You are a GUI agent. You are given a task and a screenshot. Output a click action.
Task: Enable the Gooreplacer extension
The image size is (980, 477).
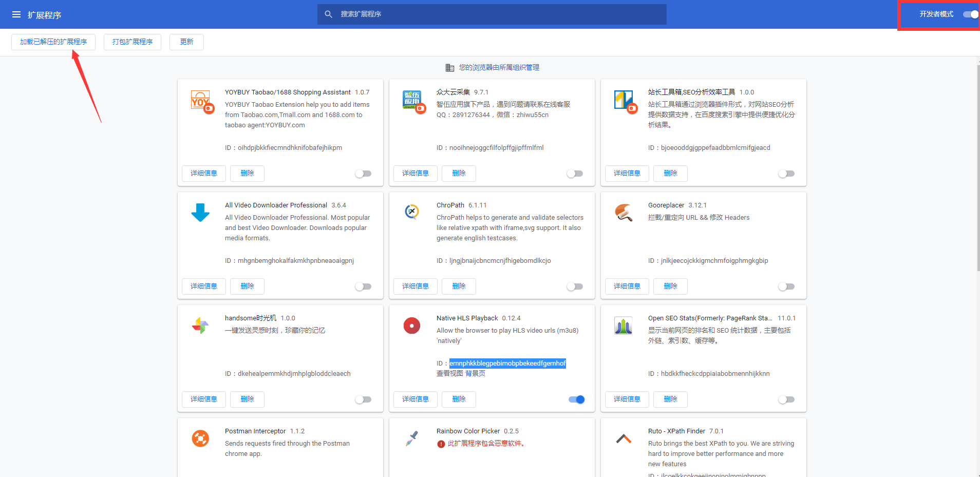[786, 287]
